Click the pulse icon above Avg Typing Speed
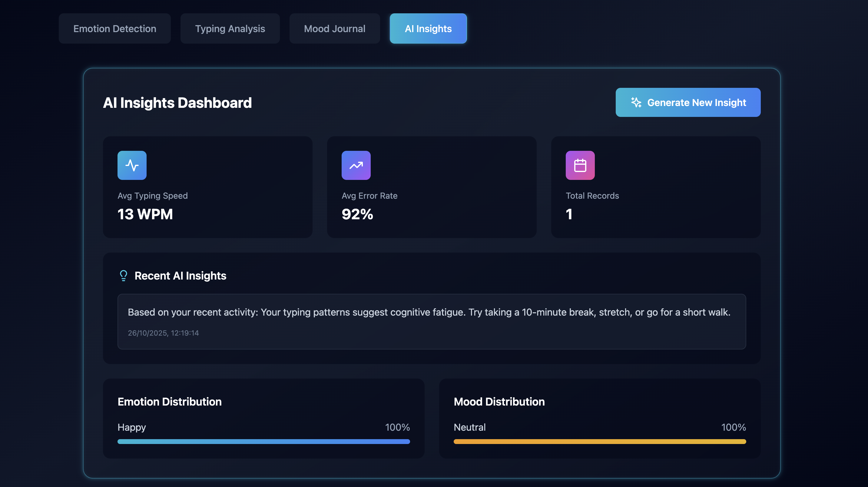 click(132, 165)
